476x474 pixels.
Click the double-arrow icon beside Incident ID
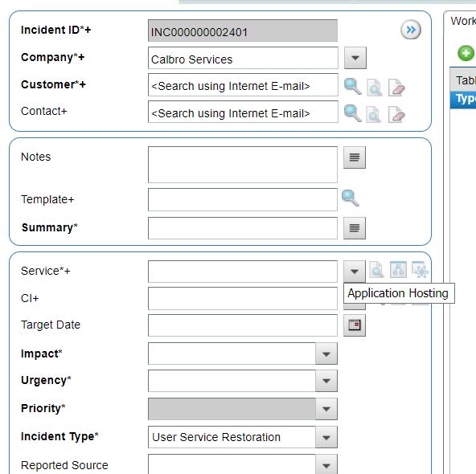[x=410, y=30]
